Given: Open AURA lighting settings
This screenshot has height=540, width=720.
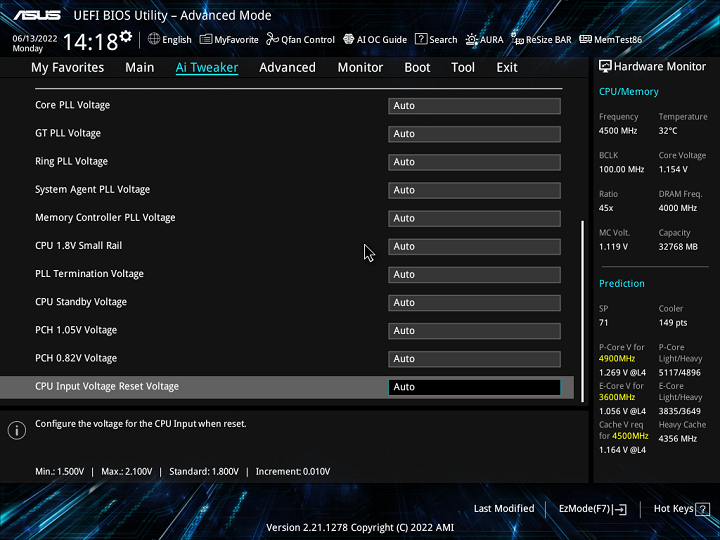Looking at the screenshot, I should pyautogui.click(x=485, y=40).
